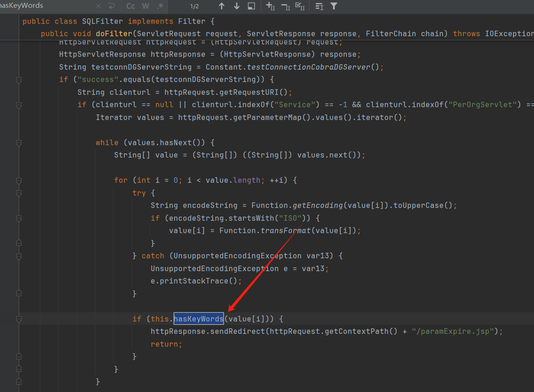Click fold end marker after e.printStackTrace block
534x392 pixels.
tap(19, 293)
